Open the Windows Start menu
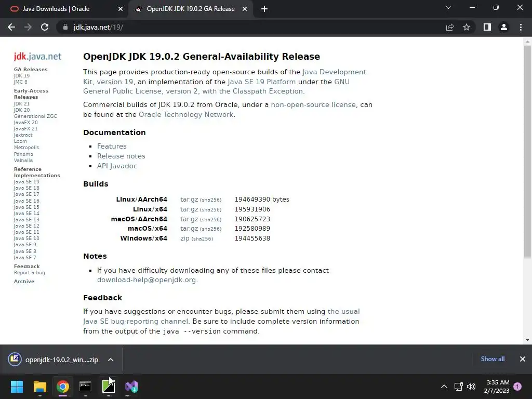 click(17, 387)
